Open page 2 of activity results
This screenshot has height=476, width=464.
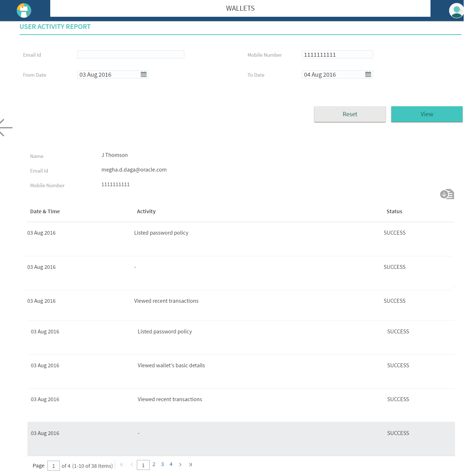154,464
